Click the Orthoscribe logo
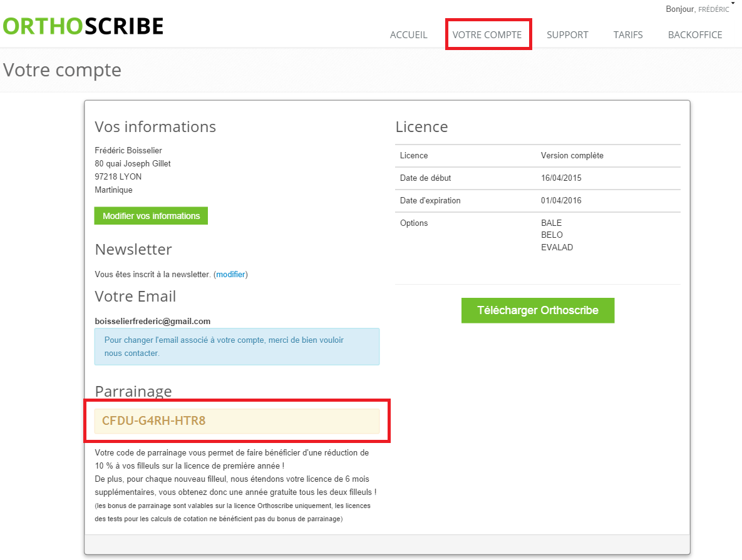The image size is (742, 560). (x=83, y=26)
